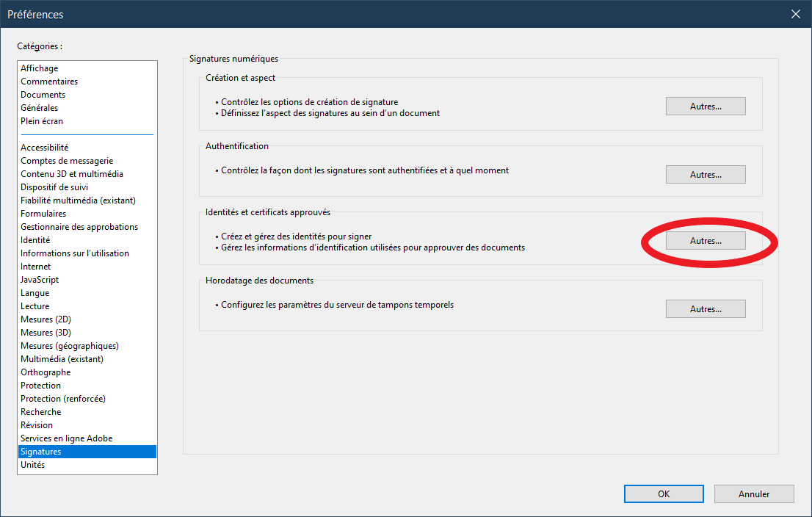Open the Plein écran category

[x=42, y=121]
